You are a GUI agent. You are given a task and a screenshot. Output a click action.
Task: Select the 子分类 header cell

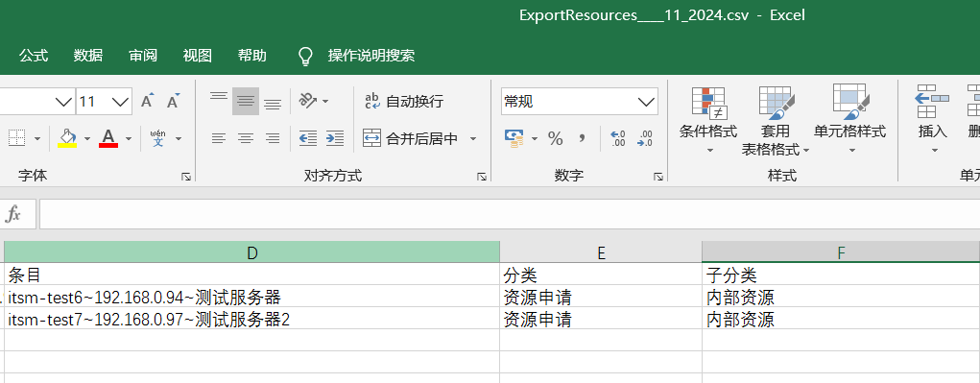(x=841, y=275)
